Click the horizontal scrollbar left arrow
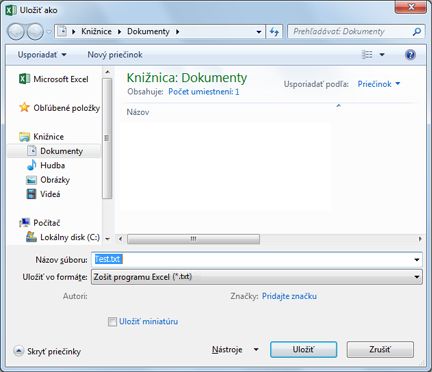This screenshot has height=372, width=432. click(120, 239)
